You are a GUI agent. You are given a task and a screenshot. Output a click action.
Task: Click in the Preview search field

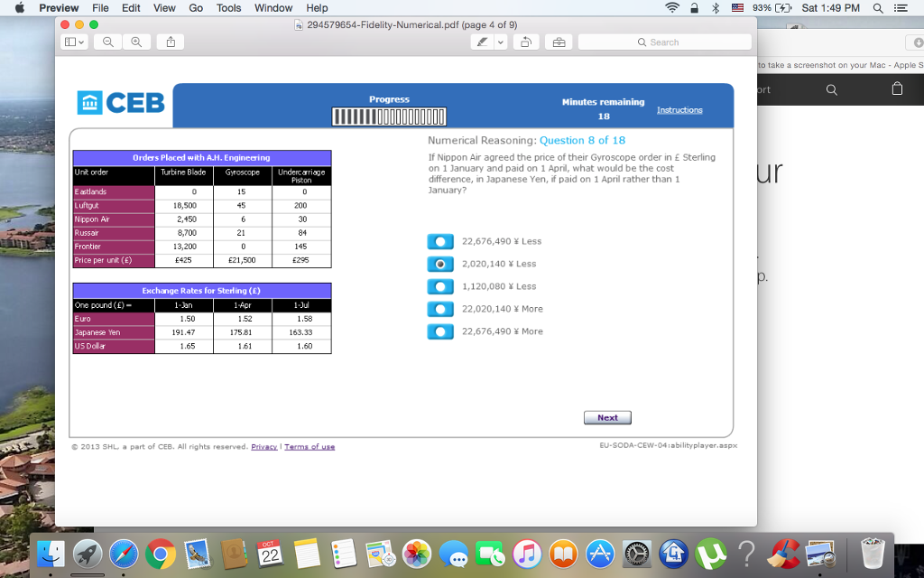(x=665, y=42)
